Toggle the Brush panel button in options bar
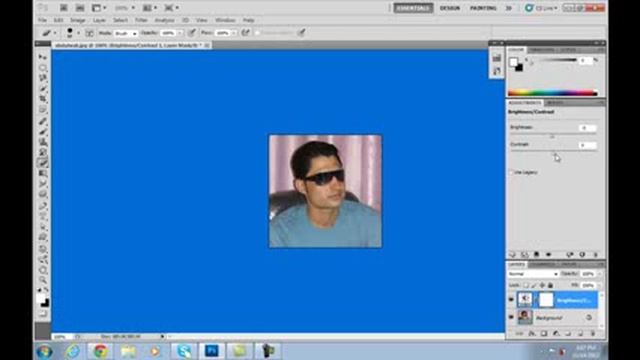 click(89, 33)
